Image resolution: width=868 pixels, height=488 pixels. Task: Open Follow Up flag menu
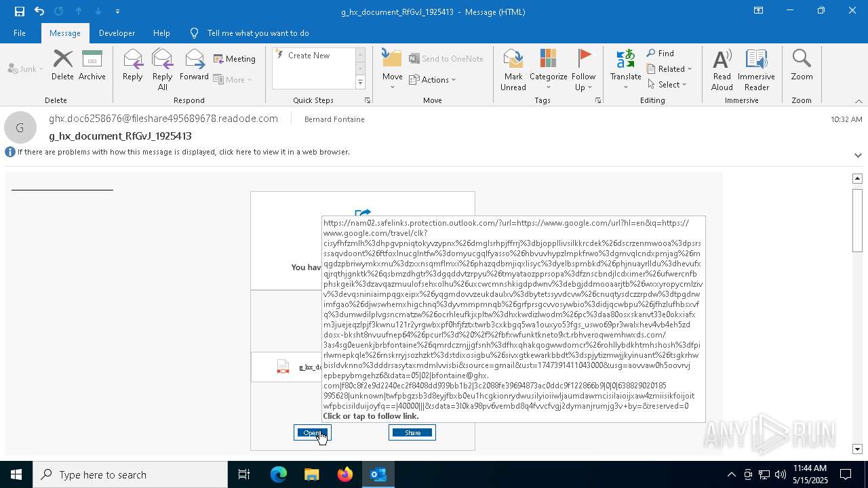(583, 70)
